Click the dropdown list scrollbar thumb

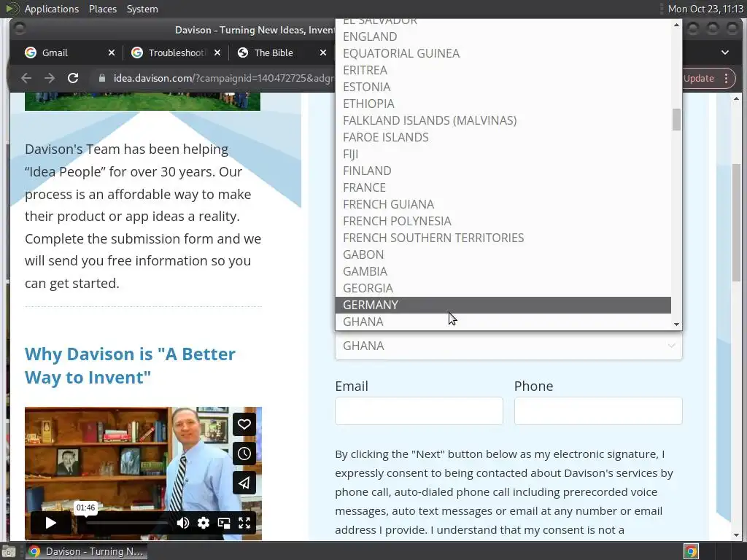(x=676, y=119)
